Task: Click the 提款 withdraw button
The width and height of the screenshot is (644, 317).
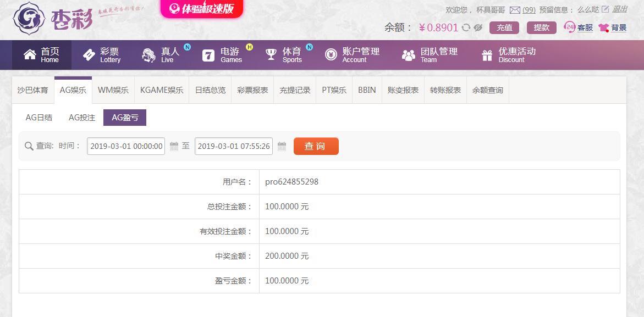Action: (x=541, y=27)
